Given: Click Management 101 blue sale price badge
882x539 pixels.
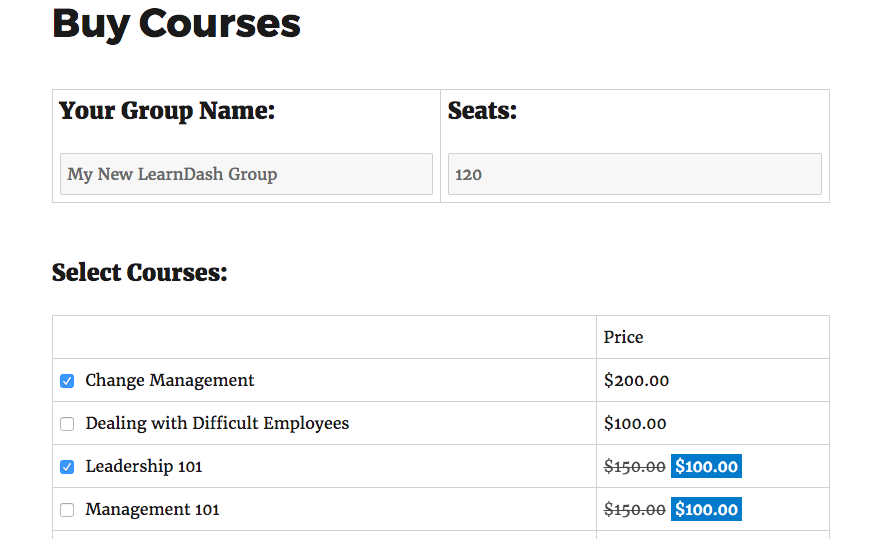Looking at the screenshot, I should tap(706, 509).
